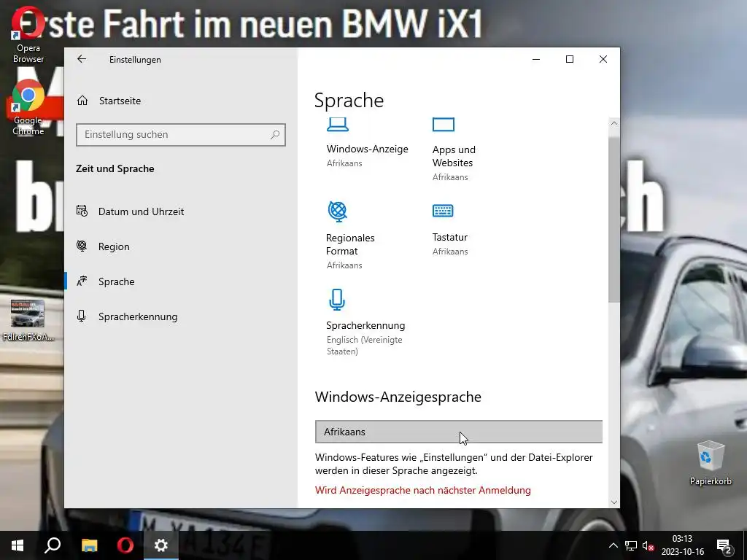This screenshot has width=747, height=560.
Task: Open the network status tray icon
Action: click(x=631, y=545)
